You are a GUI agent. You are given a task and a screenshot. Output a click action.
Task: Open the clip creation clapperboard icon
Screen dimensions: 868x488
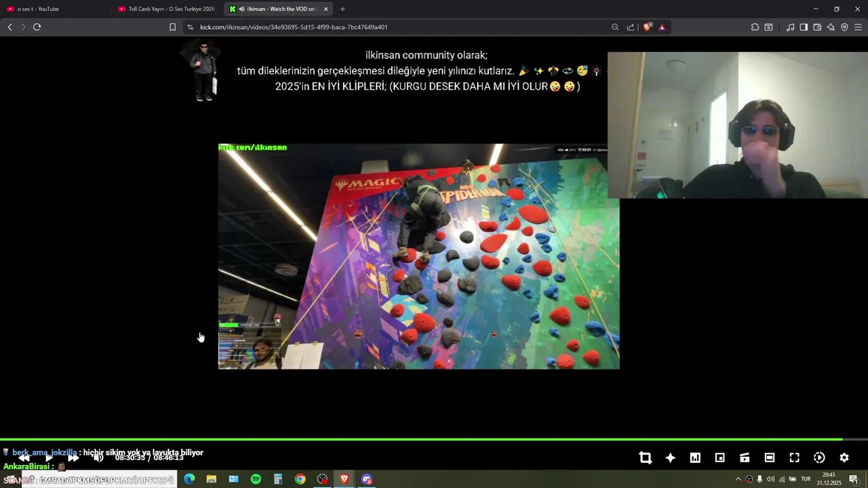[745, 457]
